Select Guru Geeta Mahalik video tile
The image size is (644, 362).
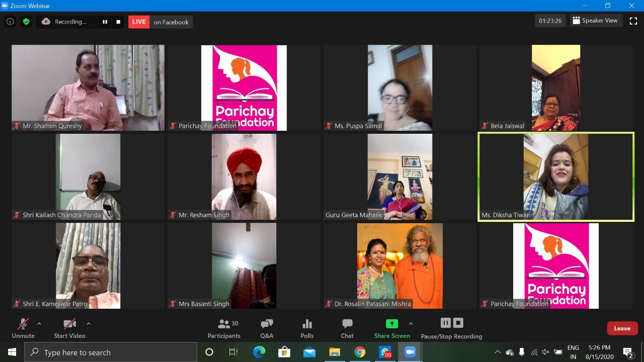click(400, 176)
